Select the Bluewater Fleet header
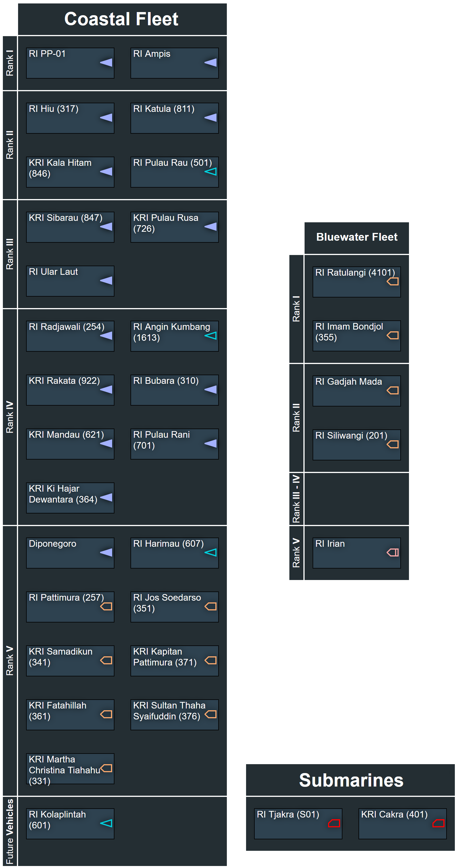 pos(357,237)
